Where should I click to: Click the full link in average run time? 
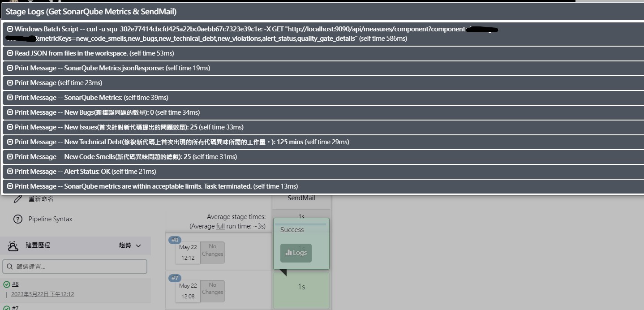tap(220, 226)
